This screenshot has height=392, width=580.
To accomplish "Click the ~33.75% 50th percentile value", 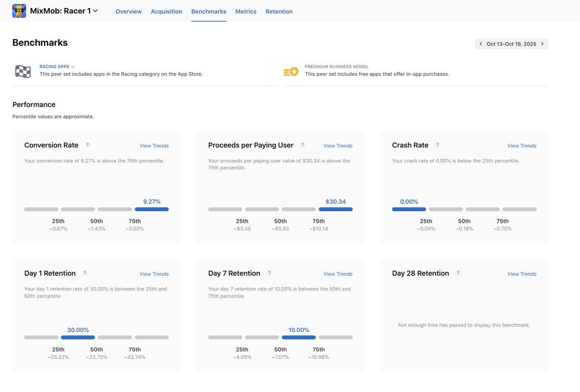I will (97, 357).
